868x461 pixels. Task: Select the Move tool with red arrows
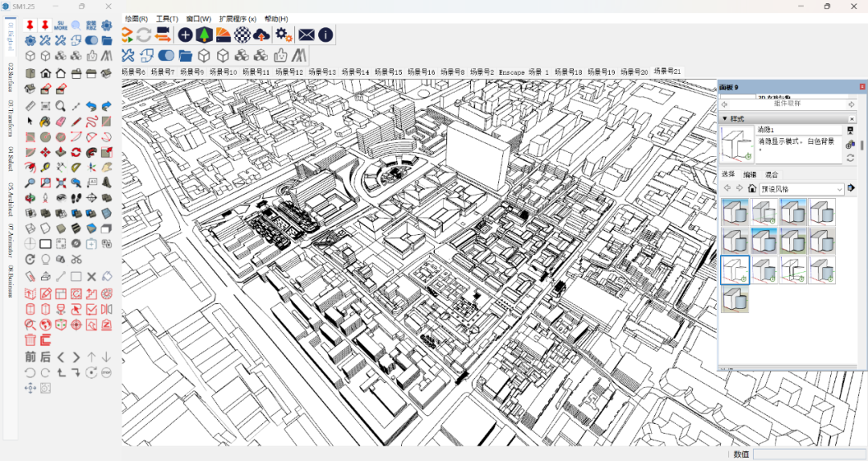point(45,152)
